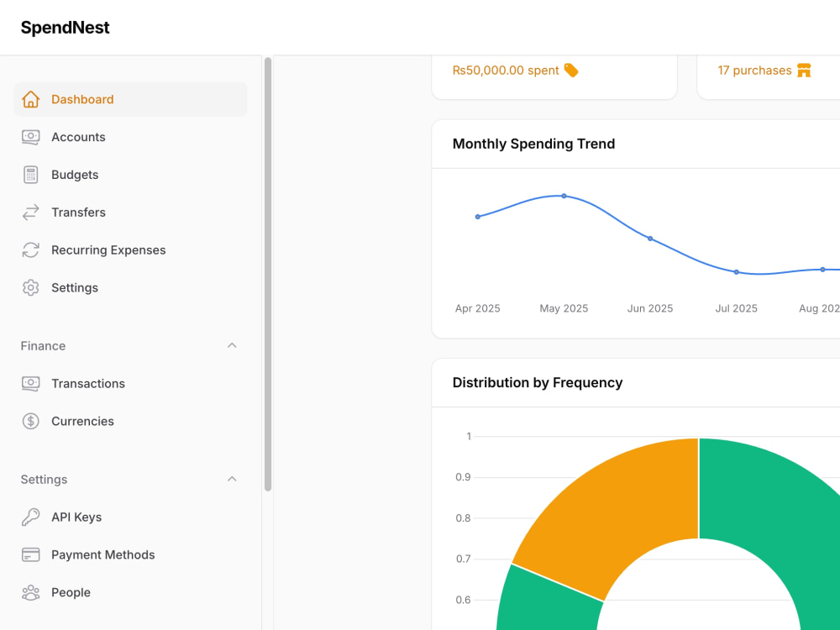Click the 17 purchases text
Viewport: 840px width, 630px height.
click(754, 71)
